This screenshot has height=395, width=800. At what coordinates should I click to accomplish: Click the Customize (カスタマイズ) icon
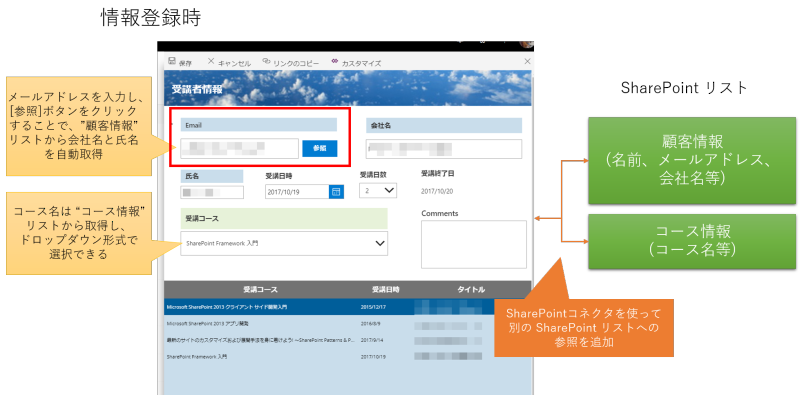[335, 61]
